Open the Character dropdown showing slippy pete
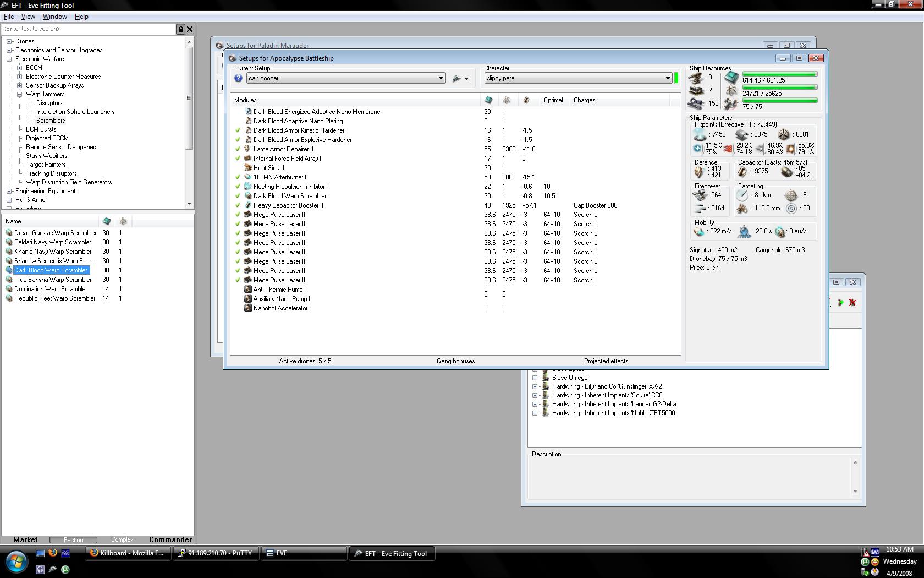924x578 pixels. 578,79
